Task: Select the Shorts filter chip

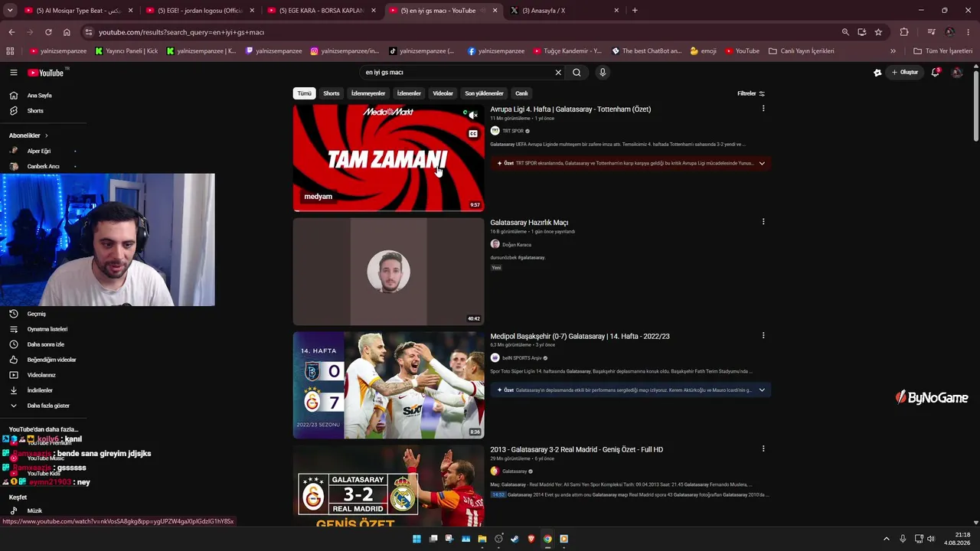Action: 332,93
